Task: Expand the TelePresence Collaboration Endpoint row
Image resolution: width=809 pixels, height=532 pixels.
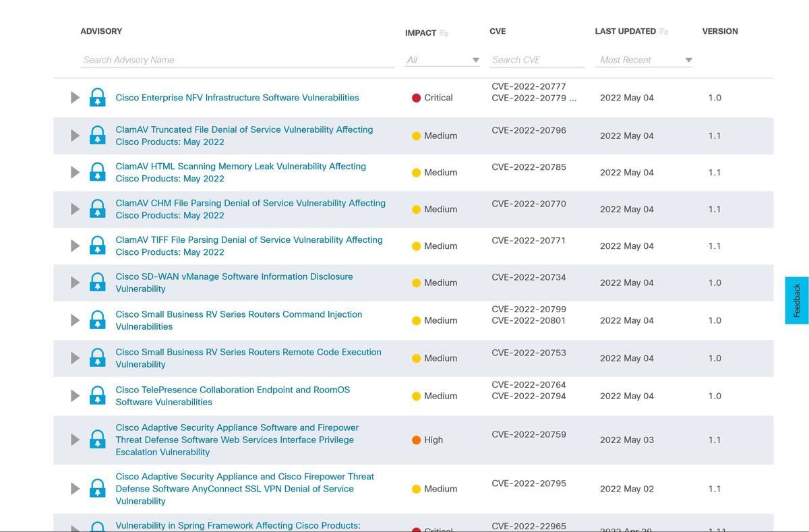Action: coord(76,396)
